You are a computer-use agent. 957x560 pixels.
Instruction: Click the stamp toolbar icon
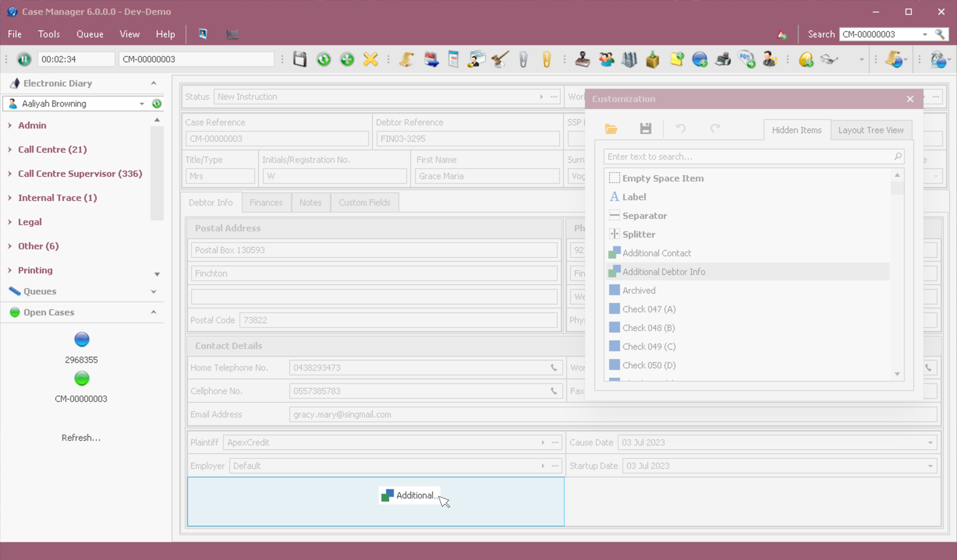click(582, 59)
